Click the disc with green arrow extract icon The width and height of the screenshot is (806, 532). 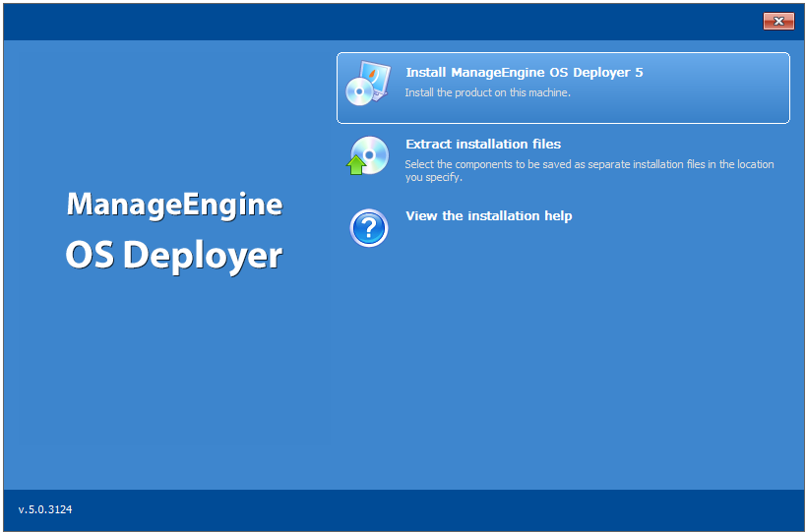(368, 155)
